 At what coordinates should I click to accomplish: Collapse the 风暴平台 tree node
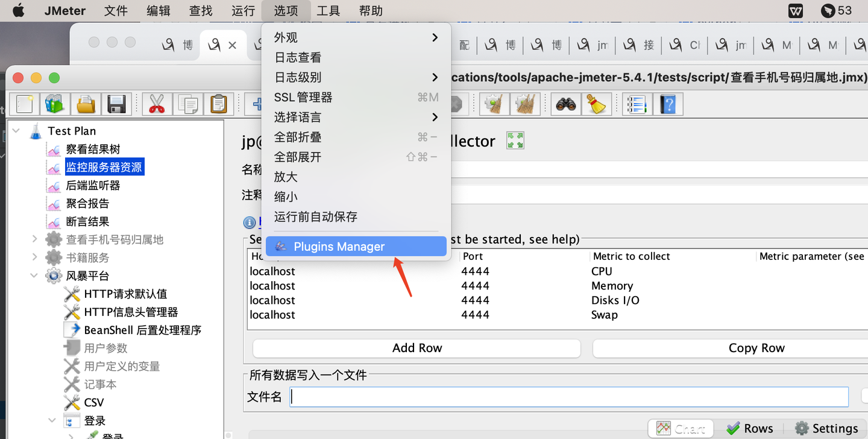pyautogui.click(x=34, y=276)
